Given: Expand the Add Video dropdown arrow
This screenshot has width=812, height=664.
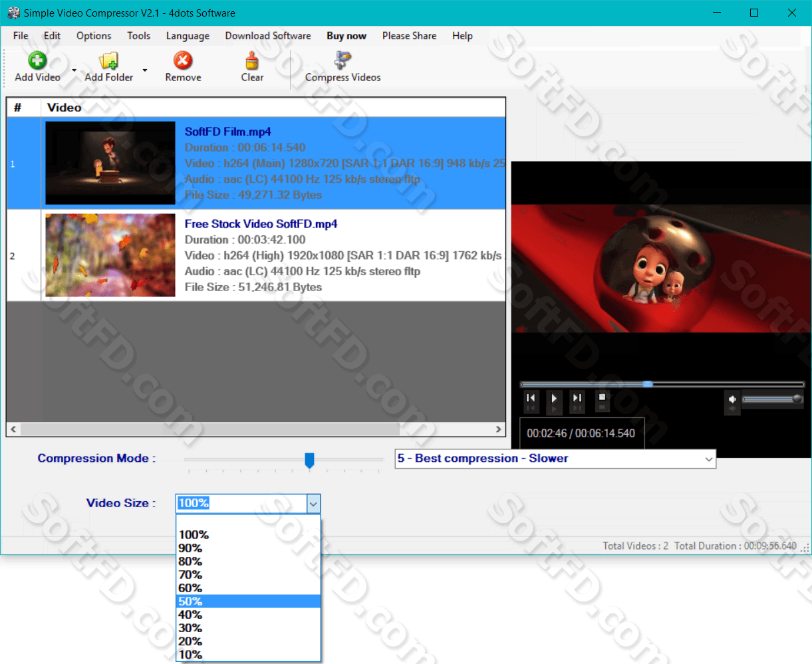Looking at the screenshot, I should (74, 70).
